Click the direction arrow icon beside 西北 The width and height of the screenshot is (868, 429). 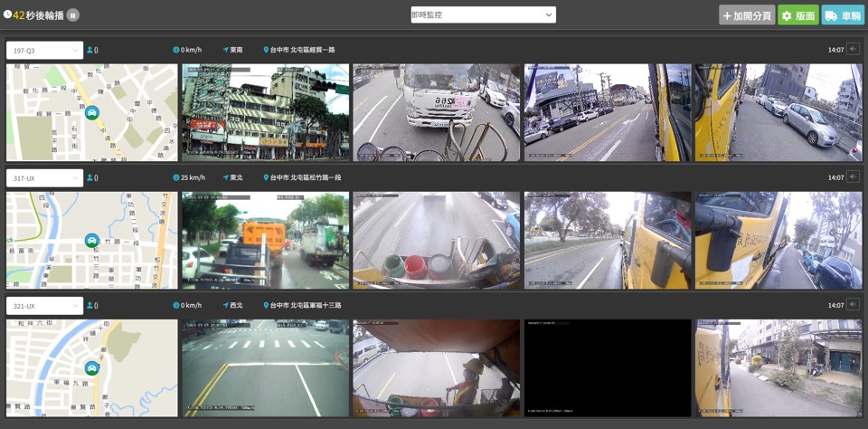226,306
